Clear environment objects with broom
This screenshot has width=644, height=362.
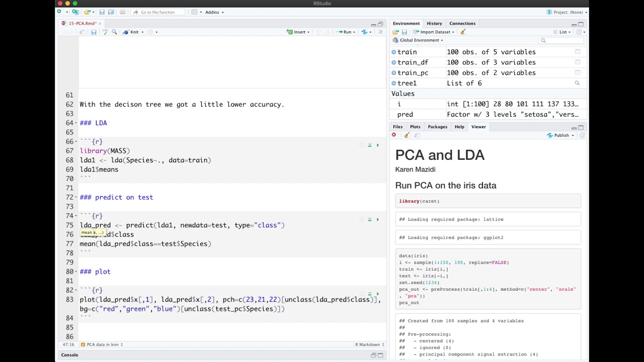pyautogui.click(x=463, y=32)
